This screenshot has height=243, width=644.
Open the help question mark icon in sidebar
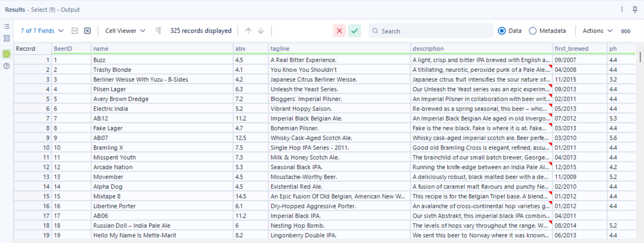coord(6,66)
